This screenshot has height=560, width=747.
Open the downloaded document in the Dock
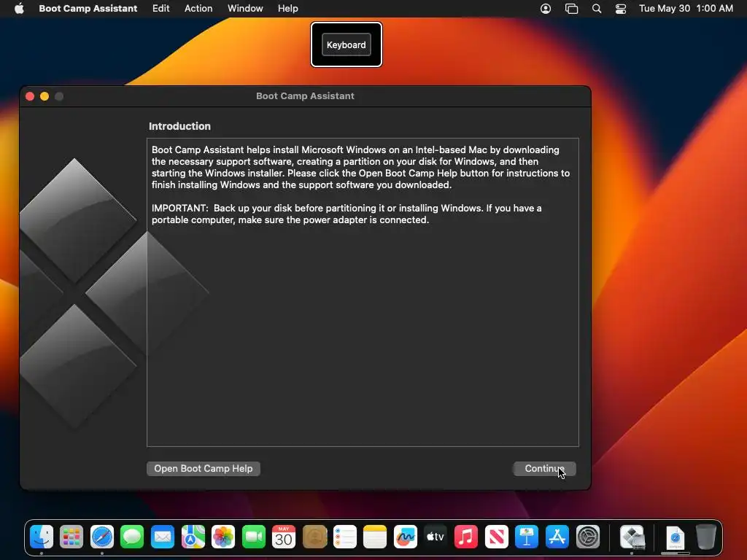pos(675,537)
